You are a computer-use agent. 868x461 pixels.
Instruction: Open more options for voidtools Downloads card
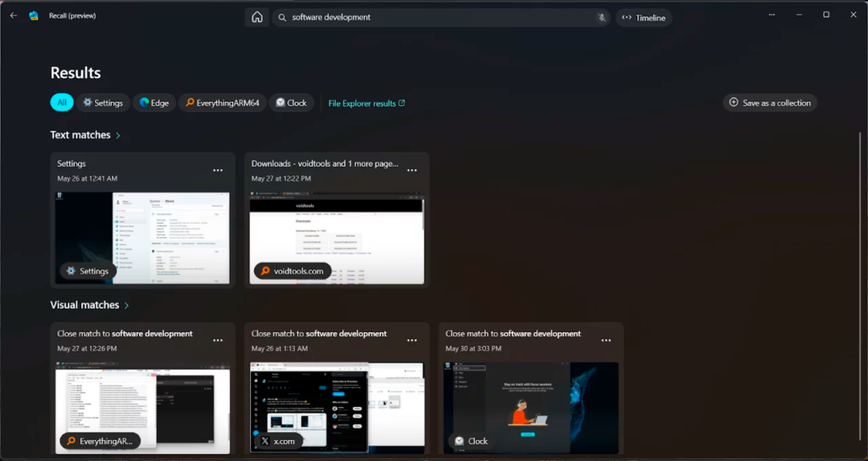[413, 170]
